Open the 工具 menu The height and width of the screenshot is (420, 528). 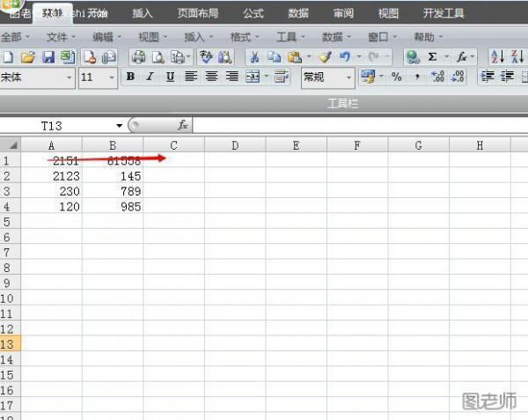[289, 37]
